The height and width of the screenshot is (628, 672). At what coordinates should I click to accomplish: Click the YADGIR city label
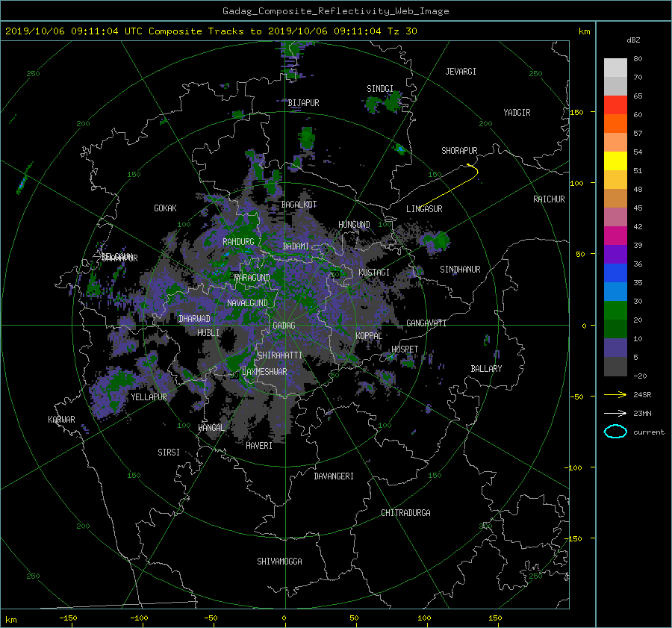tap(517, 113)
